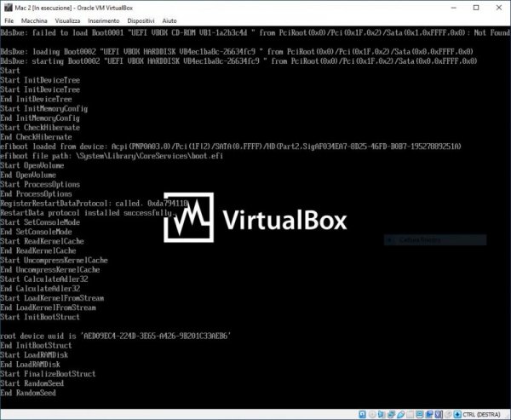Click the CTRL (DESTRA) host key indicator

coord(481,414)
